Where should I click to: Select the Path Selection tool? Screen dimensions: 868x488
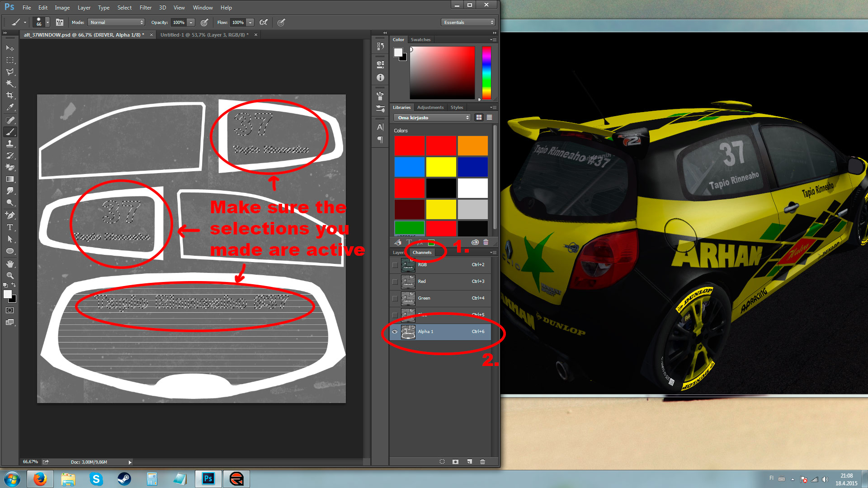coord(9,239)
